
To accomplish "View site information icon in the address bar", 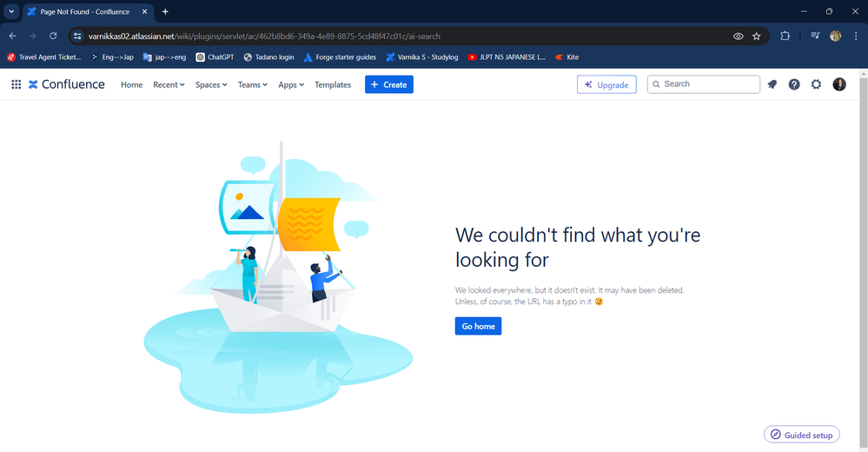I will [x=77, y=36].
